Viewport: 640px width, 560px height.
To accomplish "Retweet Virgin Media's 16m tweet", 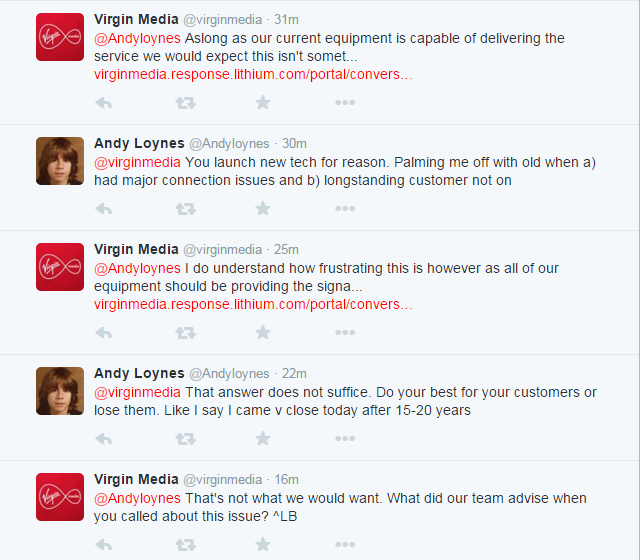I will tap(185, 544).
